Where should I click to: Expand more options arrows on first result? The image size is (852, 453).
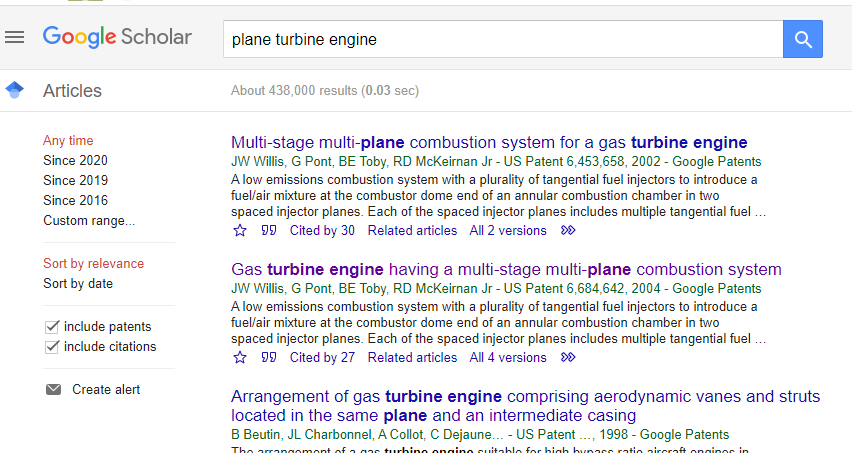(x=568, y=231)
